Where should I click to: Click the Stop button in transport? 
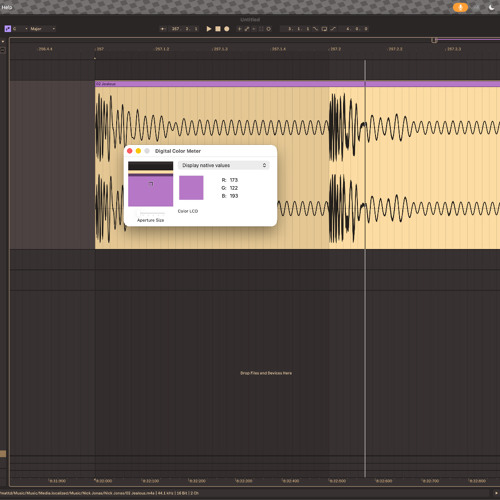click(x=218, y=29)
